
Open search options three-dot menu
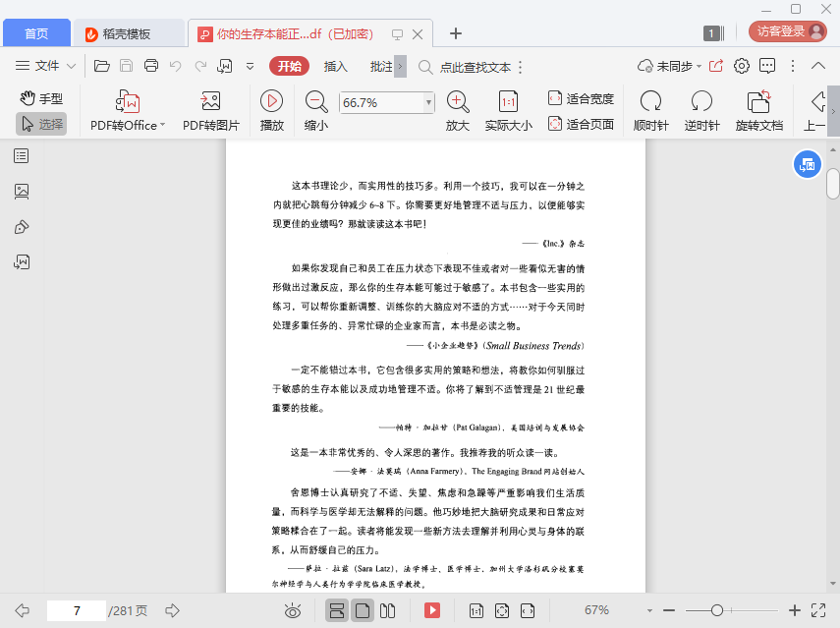(520, 67)
